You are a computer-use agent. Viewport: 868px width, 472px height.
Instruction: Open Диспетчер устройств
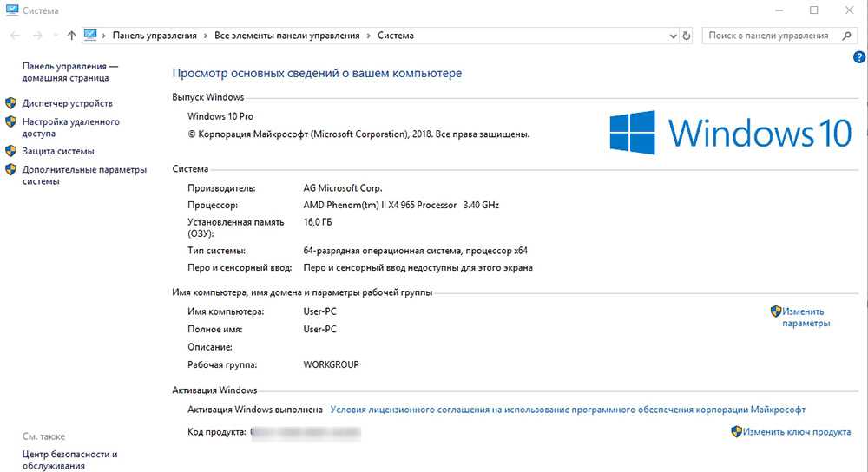[67, 103]
